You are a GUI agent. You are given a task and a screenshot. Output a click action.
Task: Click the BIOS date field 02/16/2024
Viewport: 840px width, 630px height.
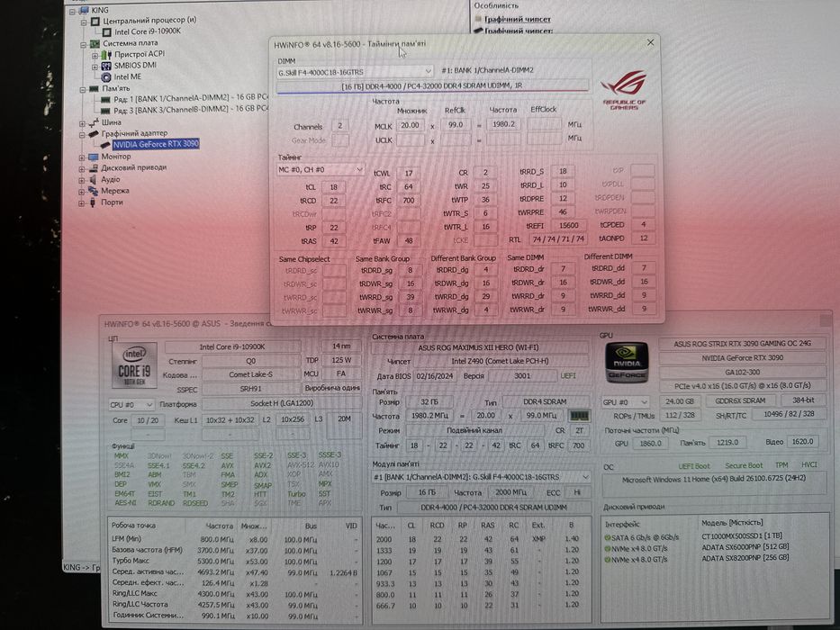click(x=434, y=376)
